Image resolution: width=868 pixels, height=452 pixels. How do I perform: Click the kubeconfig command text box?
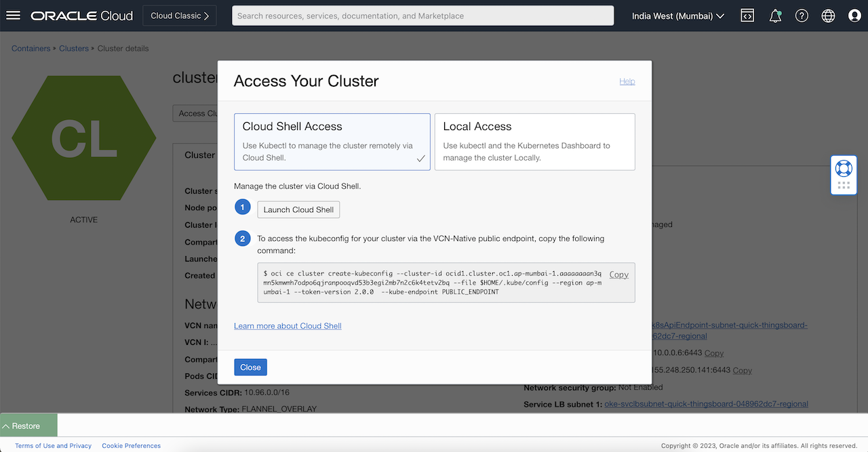pyautogui.click(x=446, y=283)
